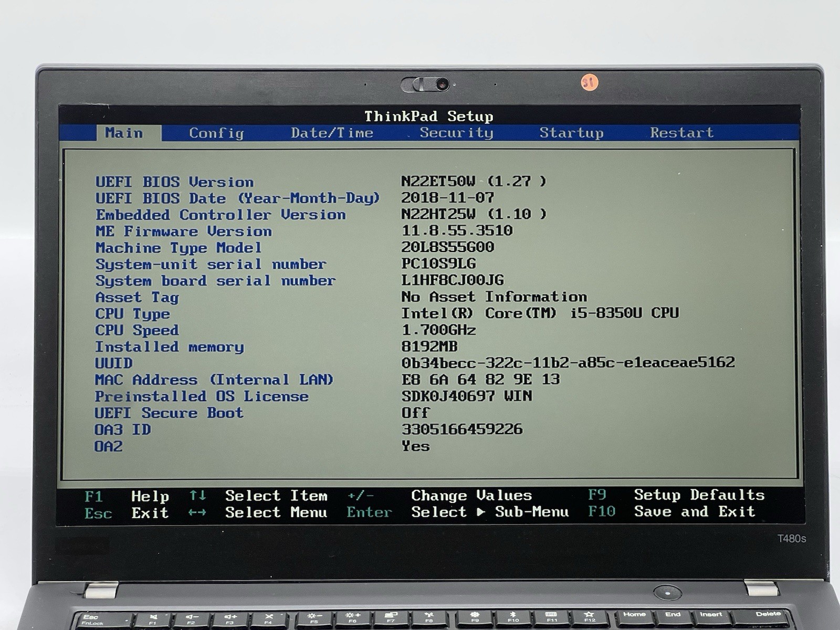The image size is (840, 630).
Task: Go to the Startup tab
Action: pyautogui.click(x=571, y=133)
